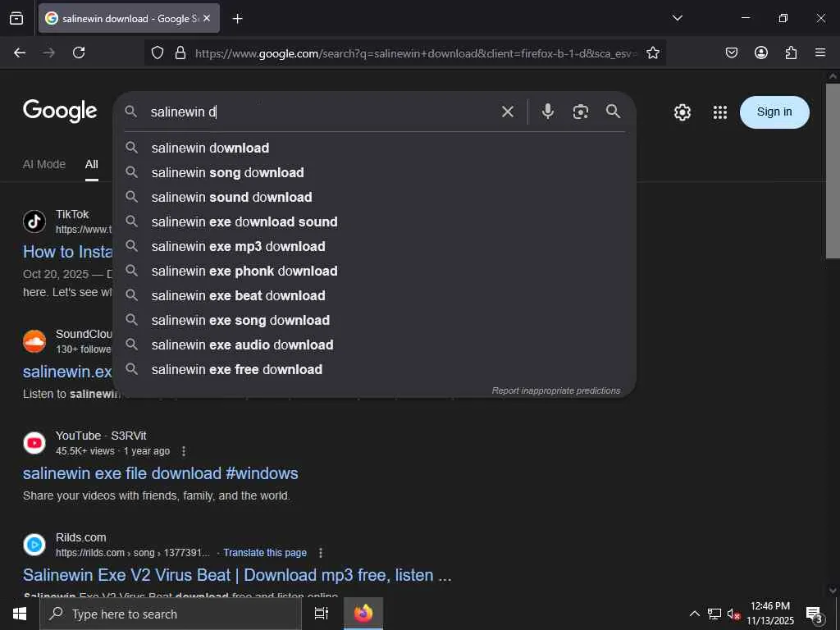Open network status tray icon
This screenshot has height=630, width=840.
[714, 614]
